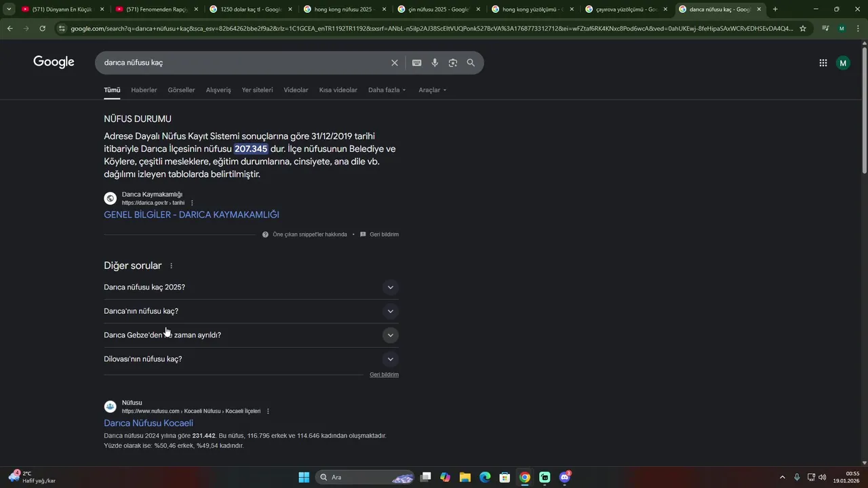Open the "Daha fazla" dropdown
This screenshot has height=488, width=868.
[387, 90]
